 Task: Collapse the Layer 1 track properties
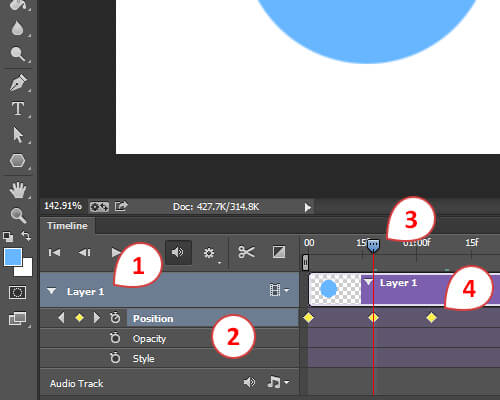(x=51, y=291)
